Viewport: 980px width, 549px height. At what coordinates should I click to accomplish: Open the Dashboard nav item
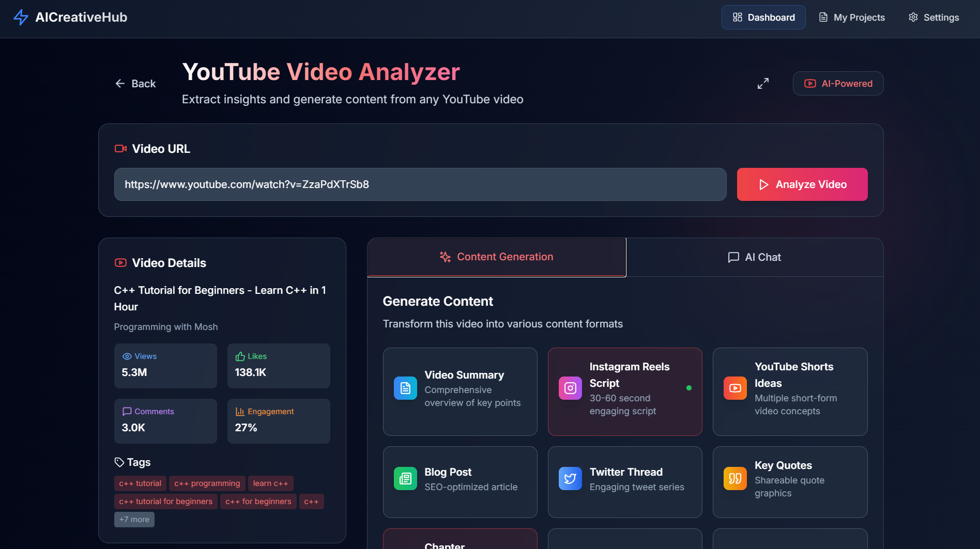point(763,18)
